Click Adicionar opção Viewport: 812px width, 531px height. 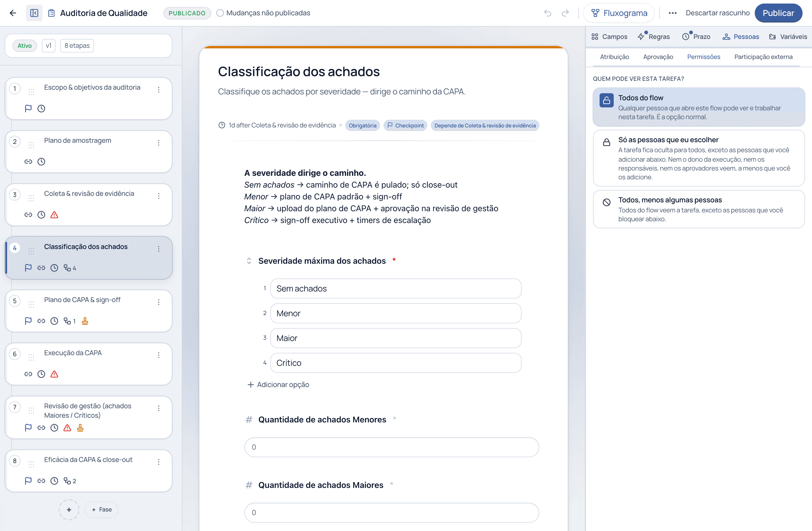point(278,385)
